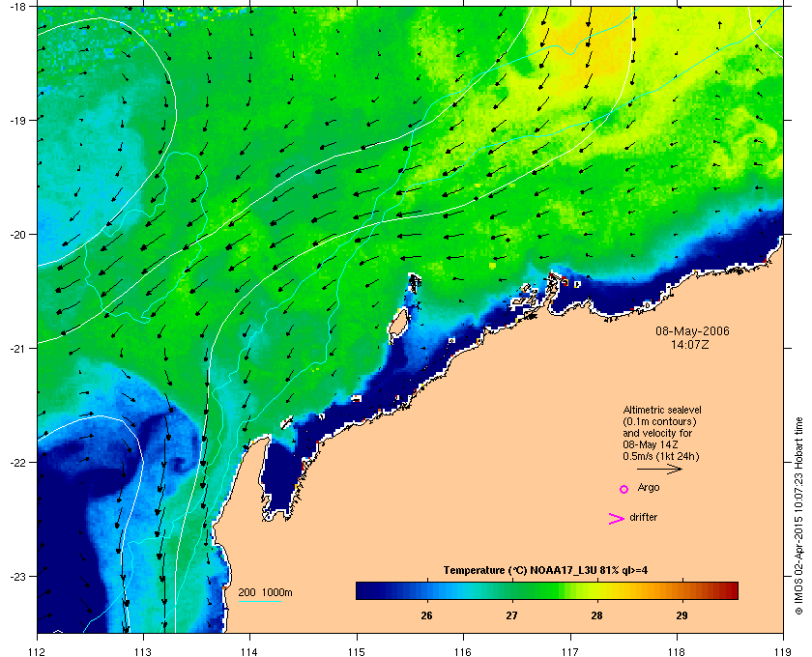The image size is (812, 657).
Task: Click the '200 1000m' depth label
Action: (x=265, y=593)
